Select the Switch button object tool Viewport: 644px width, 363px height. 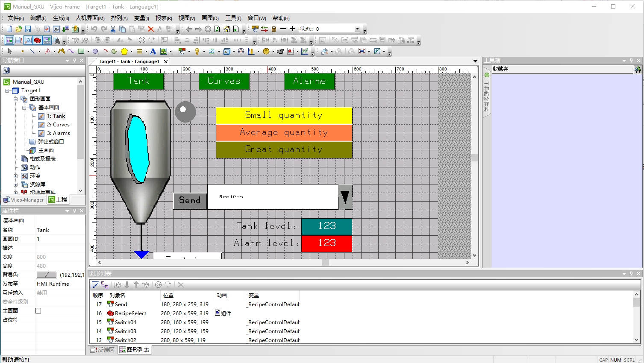(182, 51)
